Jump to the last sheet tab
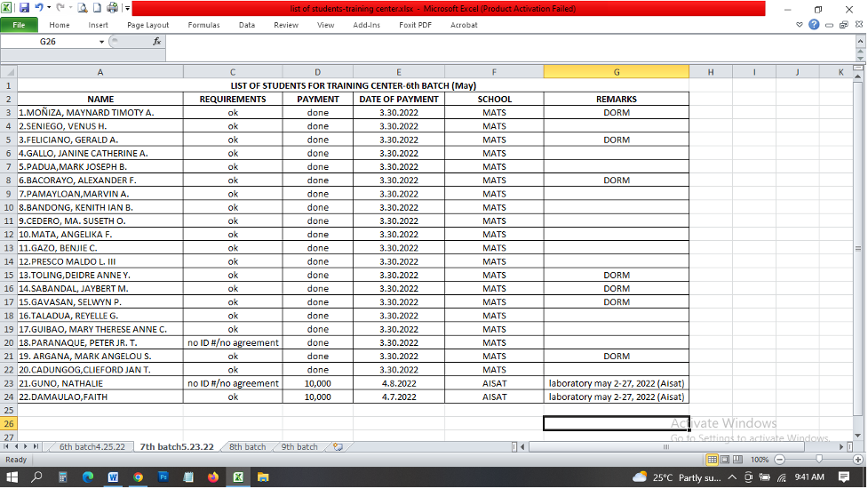 click(36, 446)
